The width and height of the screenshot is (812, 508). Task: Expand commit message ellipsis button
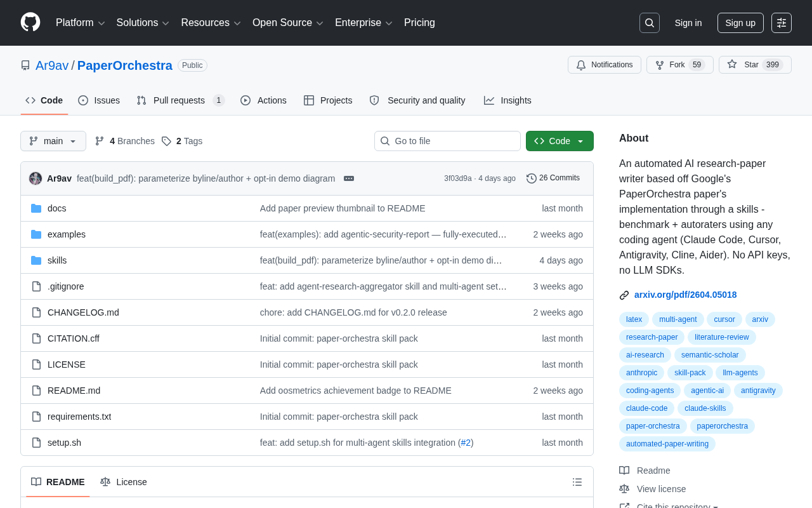pos(349,178)
